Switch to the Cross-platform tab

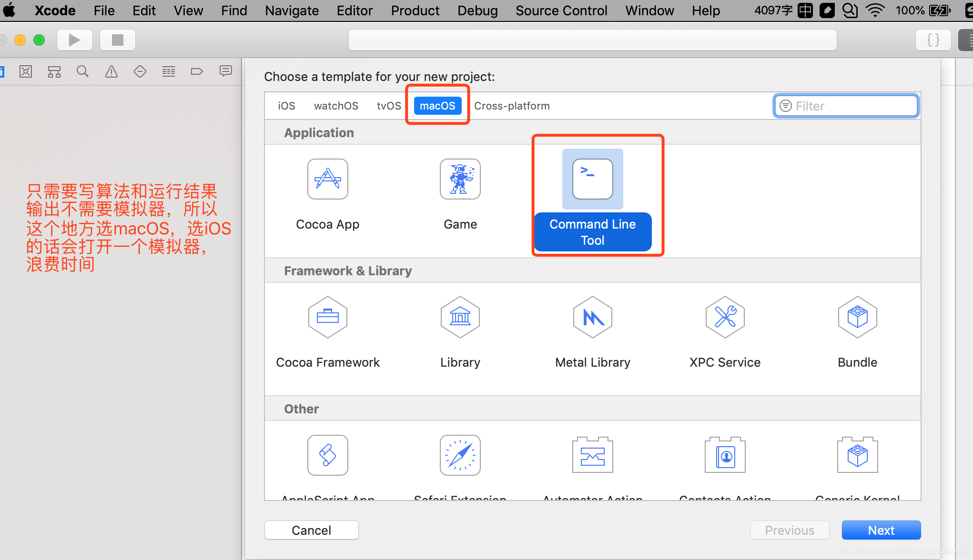(x=512, y=106)
